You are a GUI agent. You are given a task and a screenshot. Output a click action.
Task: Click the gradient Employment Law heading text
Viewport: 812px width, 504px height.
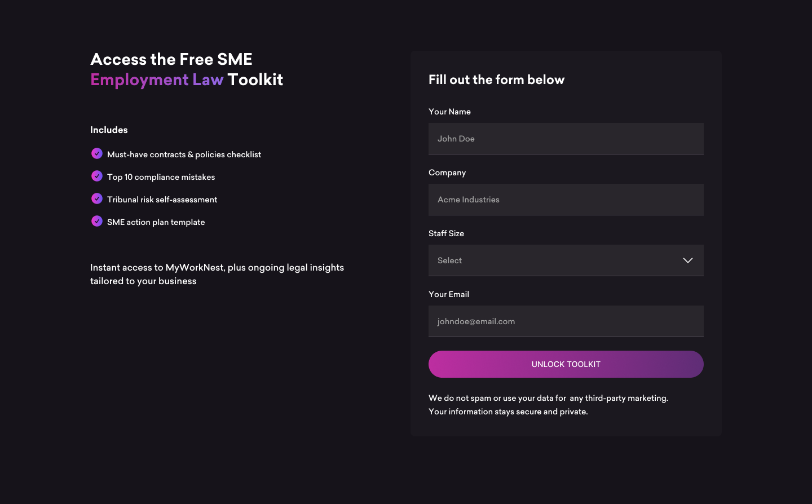(x=157, y=79)
